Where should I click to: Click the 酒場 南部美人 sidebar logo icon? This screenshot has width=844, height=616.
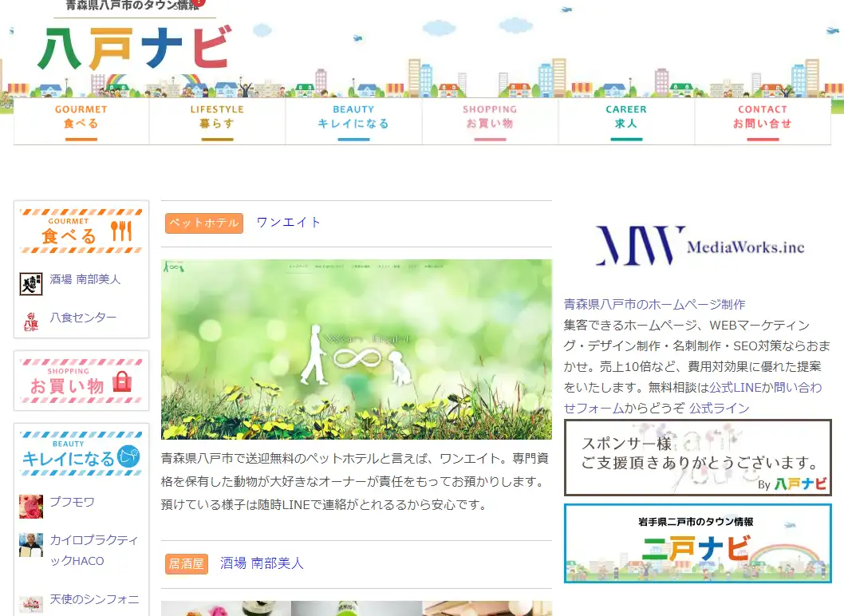pos(30,284)
